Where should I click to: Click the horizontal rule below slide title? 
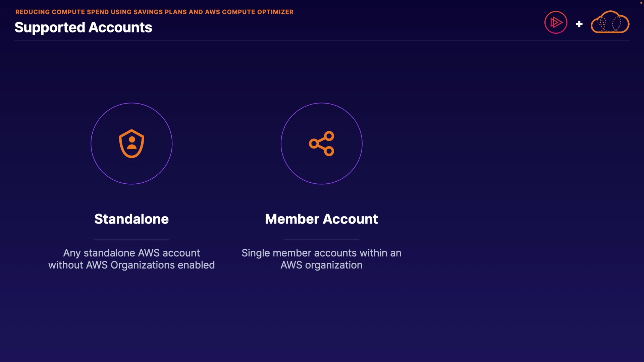tap(322, 40)
